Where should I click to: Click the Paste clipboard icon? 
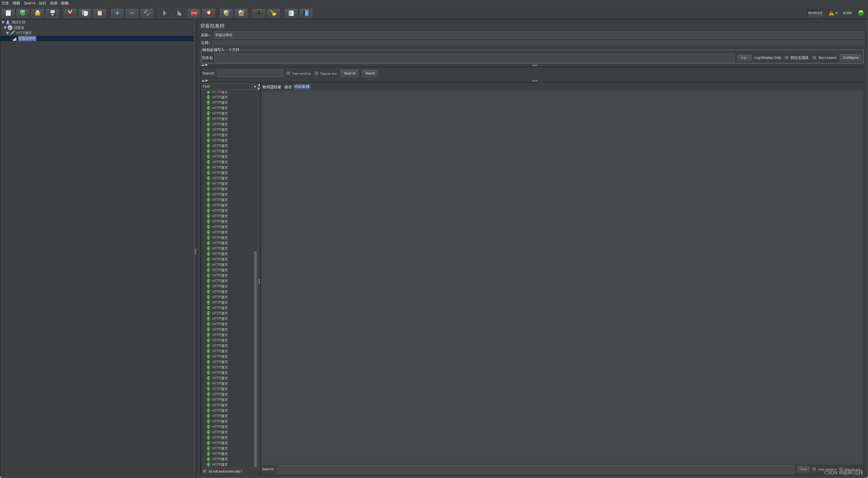click(100, 13)
